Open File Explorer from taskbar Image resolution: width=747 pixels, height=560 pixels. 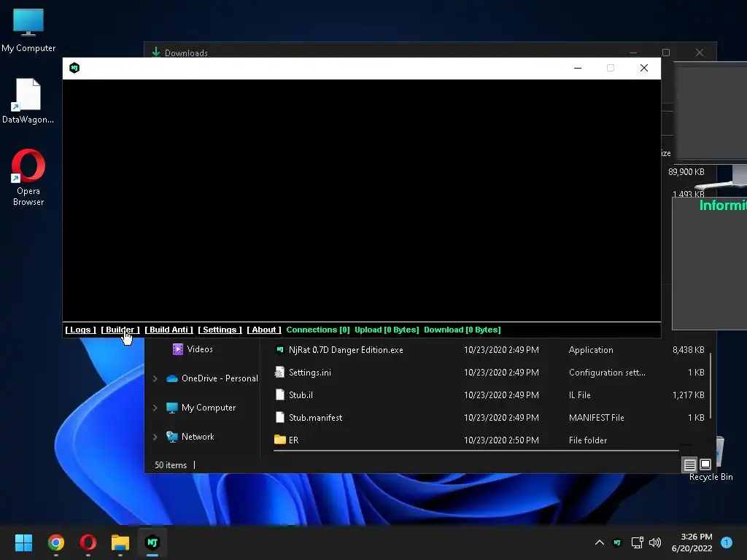[x=120, y=542]
